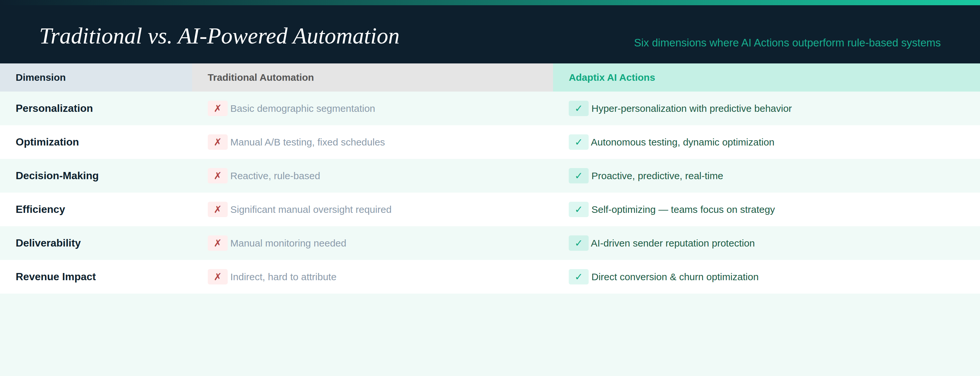The width and height of the screenshot is (980, 376).
Task: Select the Efficiency row label
Action: tap(40, 210)
